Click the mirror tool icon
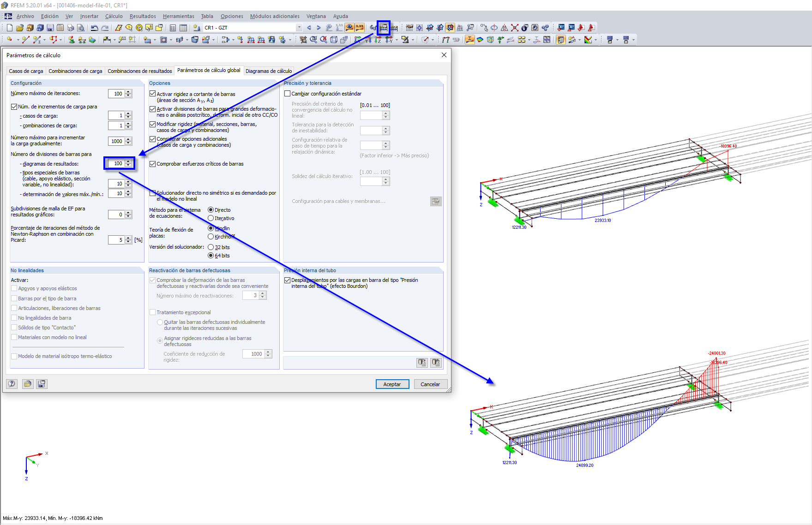 tap(505, 28)
